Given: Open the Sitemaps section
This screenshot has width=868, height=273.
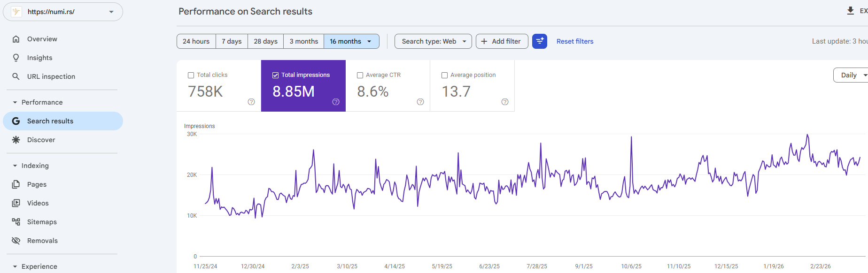Looking at the screenshot, I should (42, 222).
